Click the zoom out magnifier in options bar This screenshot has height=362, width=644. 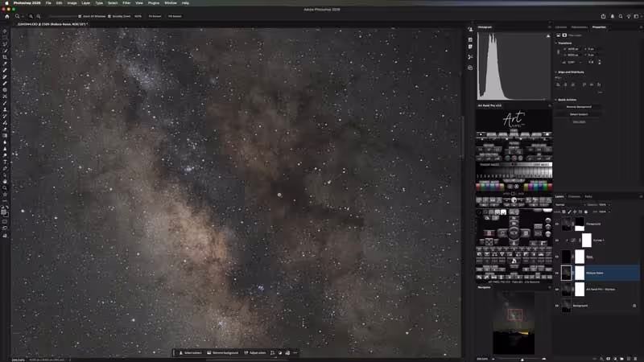38,16
